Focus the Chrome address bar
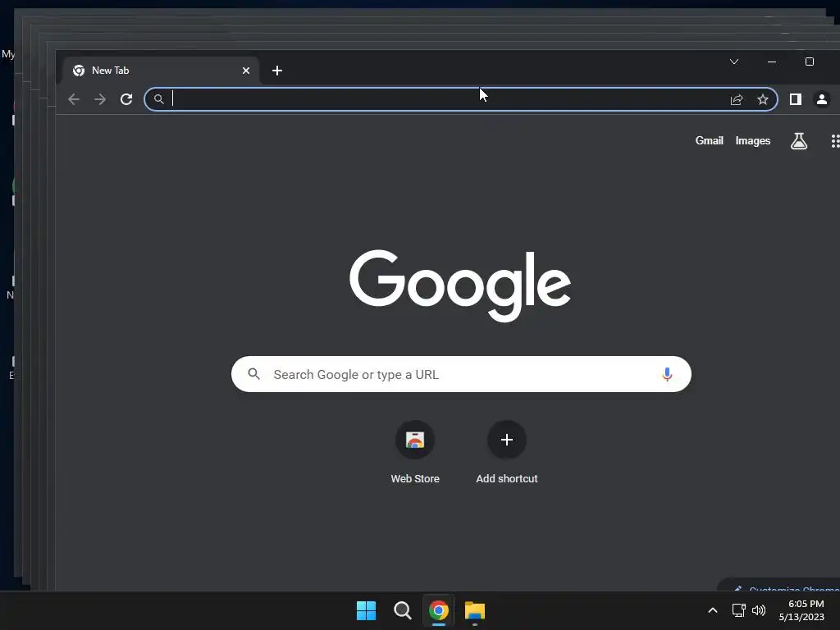Screen dimensions: 840x630 click(x=461, y=99)
